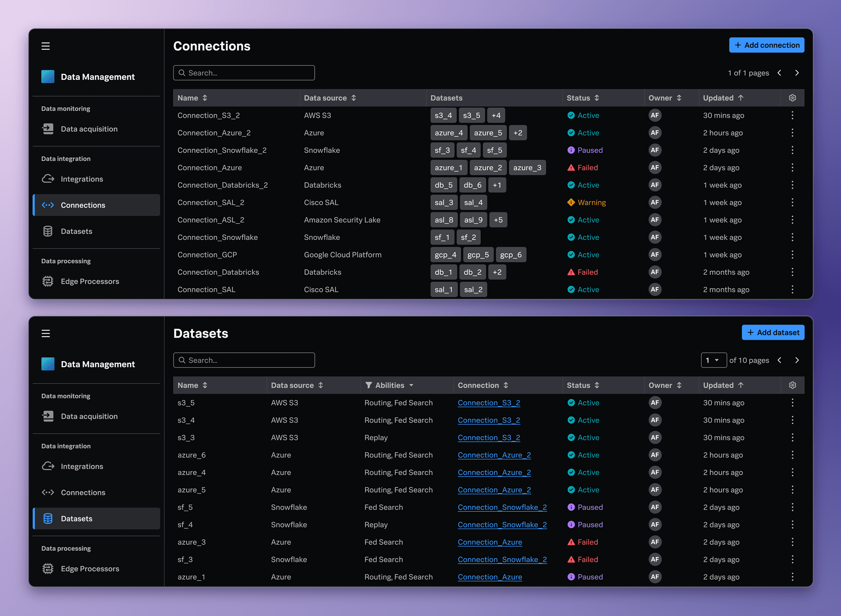The width and height of the screenshot is (841, 616).
Task: Click Data Management logo in Connections window
Action: tap(48, 77)
